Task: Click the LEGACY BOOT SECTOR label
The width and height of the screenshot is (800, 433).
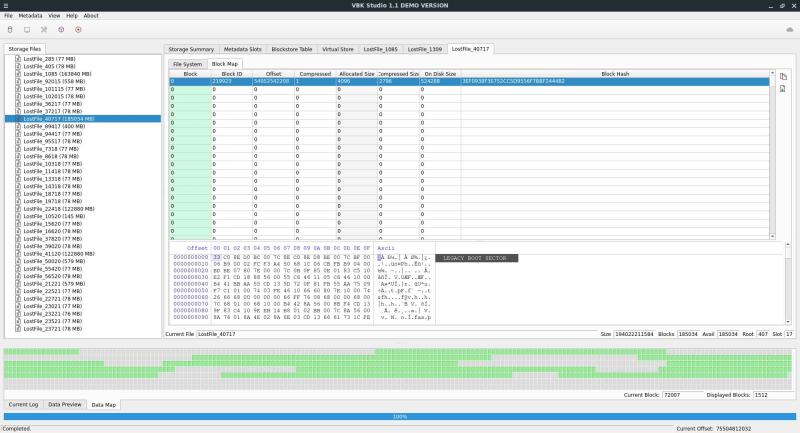Action: tap(477, 258)
